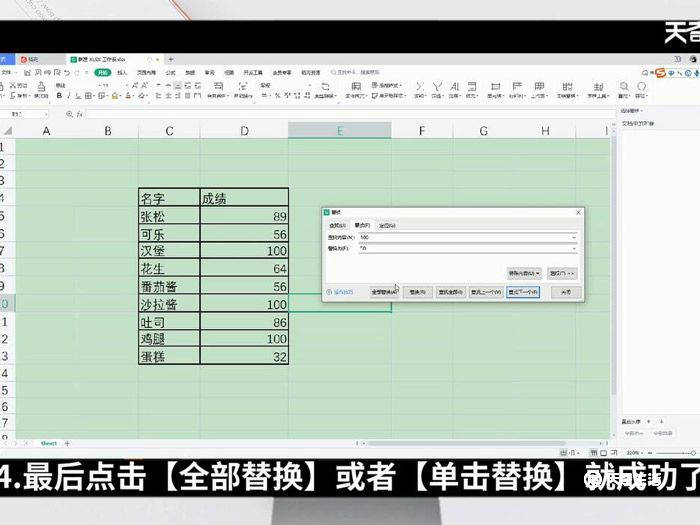The width and height of the screenshot is (700, 525).
Task: Click the Close button in the replace dialog
Action: coord(566,292)
